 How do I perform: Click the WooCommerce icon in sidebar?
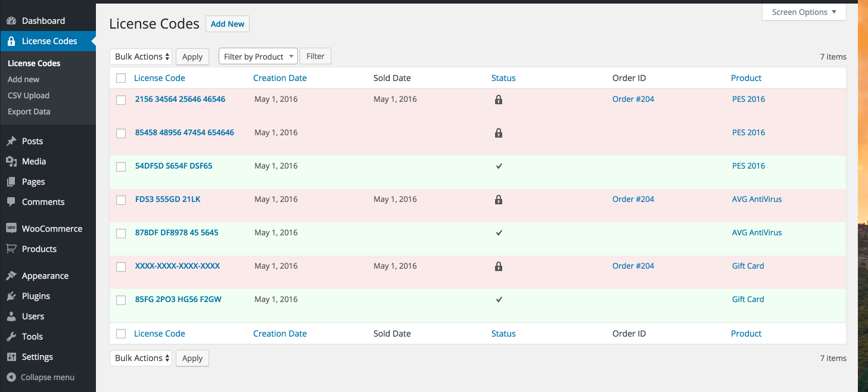coord(11,229)
